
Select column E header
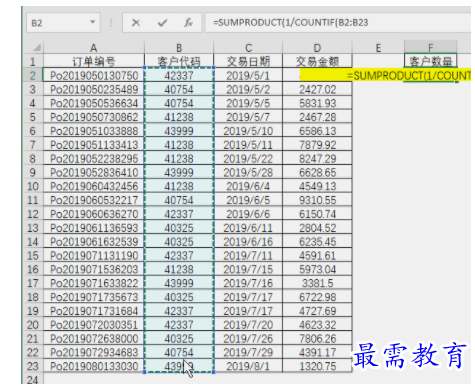[378, 48]
